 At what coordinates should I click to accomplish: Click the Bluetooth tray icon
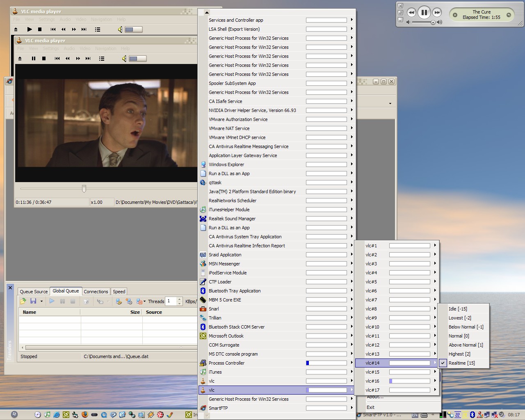(472, 415)
